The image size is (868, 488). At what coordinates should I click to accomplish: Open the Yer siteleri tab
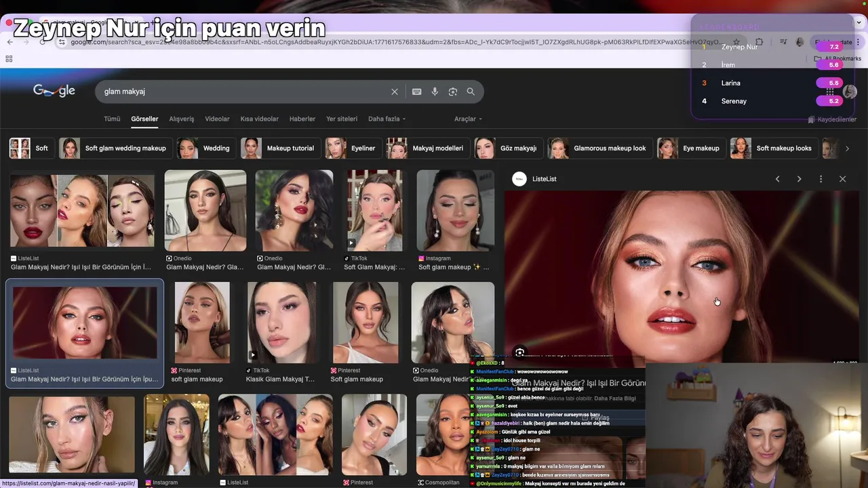pyautogui.click(x=342, y=119)
